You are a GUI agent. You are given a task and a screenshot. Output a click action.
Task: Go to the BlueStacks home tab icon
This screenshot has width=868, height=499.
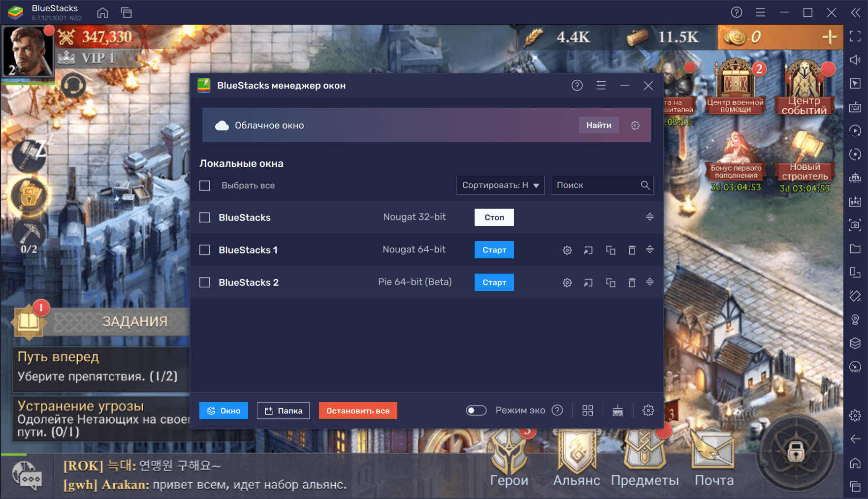[x=102, y=12]
